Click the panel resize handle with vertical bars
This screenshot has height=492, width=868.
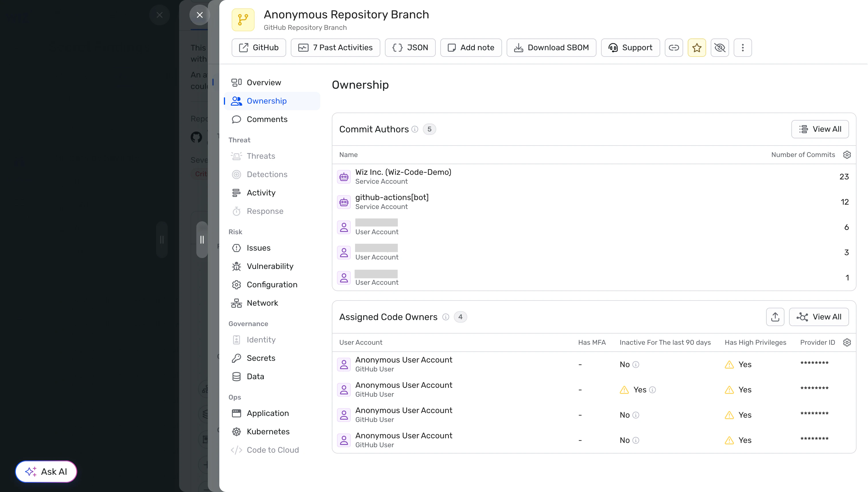[x=202, y=240]
